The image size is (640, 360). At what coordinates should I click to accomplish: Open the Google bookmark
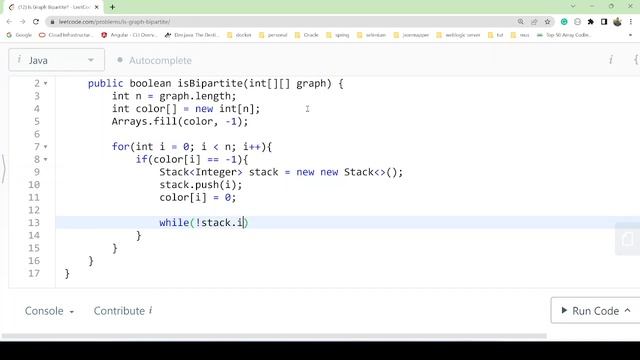point(19,35)
